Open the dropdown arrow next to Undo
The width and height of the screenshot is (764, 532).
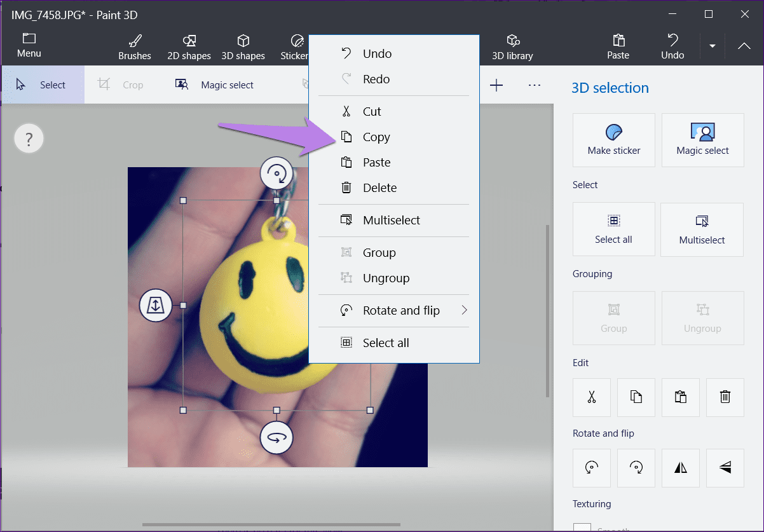pyautogui.click(x=713, y=46)
